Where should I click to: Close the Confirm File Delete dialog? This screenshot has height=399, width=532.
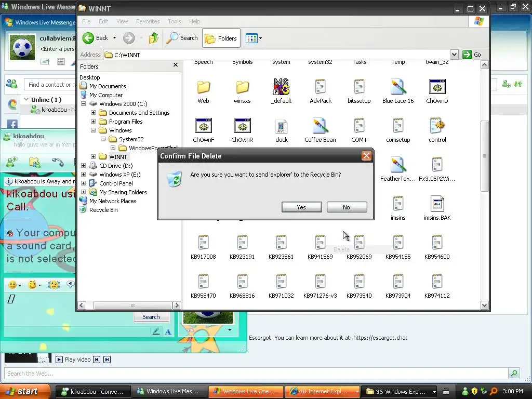[x=366, y=156]
